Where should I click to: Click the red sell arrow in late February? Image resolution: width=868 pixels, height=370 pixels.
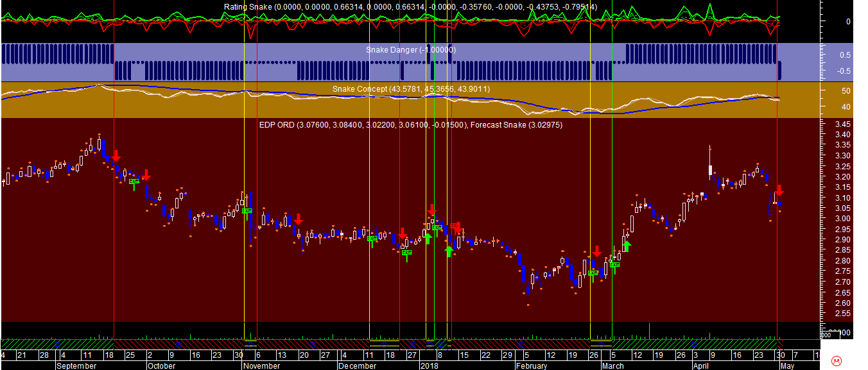point(597,251)
